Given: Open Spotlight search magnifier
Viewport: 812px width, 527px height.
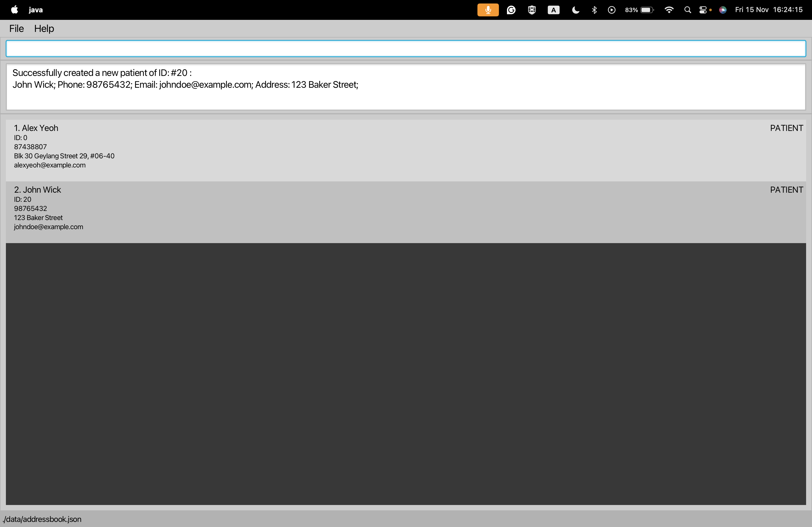Looking at the screenshot, I should [x=687, y=10].
